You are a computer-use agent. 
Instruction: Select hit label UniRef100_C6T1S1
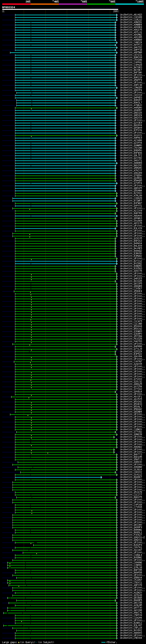(131, 55)
